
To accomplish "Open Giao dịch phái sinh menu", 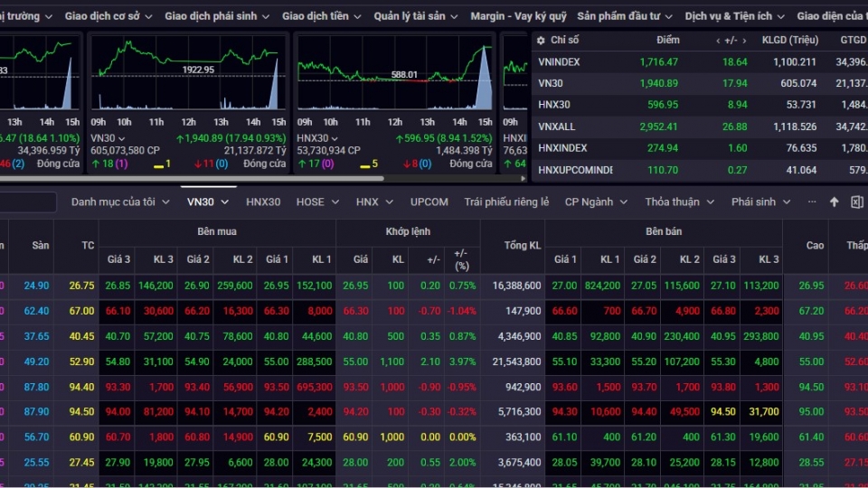I will pyautogui.click(x=222, y=16).
